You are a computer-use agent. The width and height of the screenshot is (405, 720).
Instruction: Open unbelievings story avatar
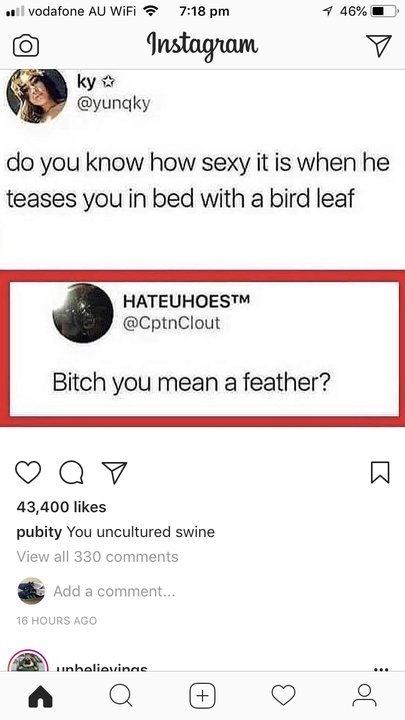pyautogui.click(x=28, y=661)
